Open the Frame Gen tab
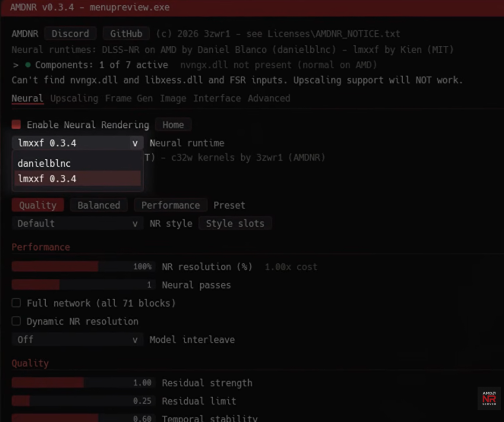This screenshot has height=422, width=504. click(129, 98)
